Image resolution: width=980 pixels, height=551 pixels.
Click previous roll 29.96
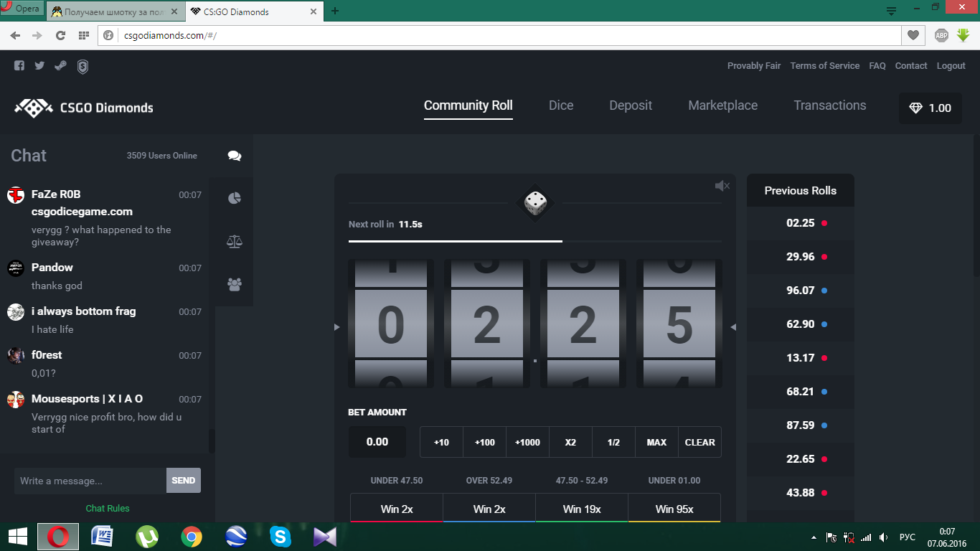pos(801,257)
